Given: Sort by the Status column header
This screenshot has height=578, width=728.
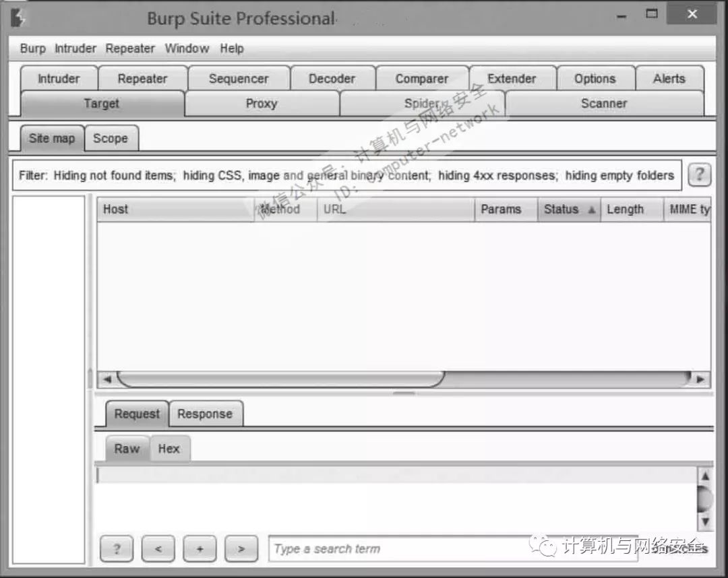Looking at the screenshot, I should click(x=569, y=210).
